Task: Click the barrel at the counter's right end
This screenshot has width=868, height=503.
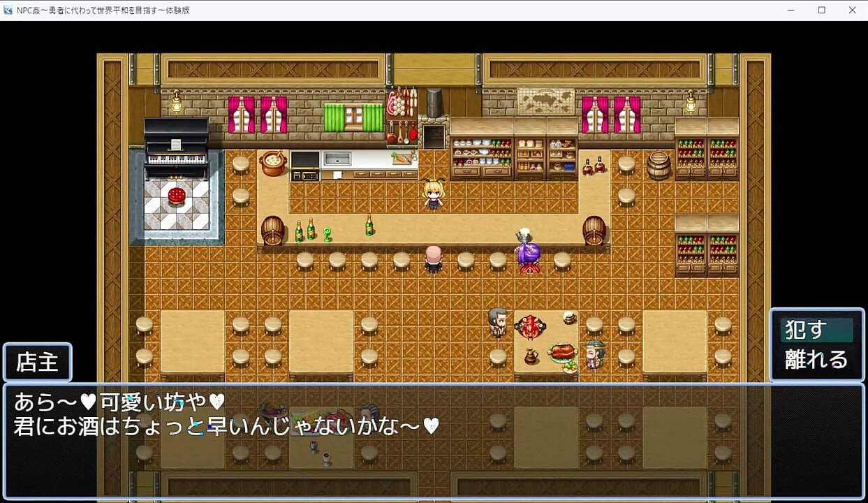Action: (x=594, y=231)
